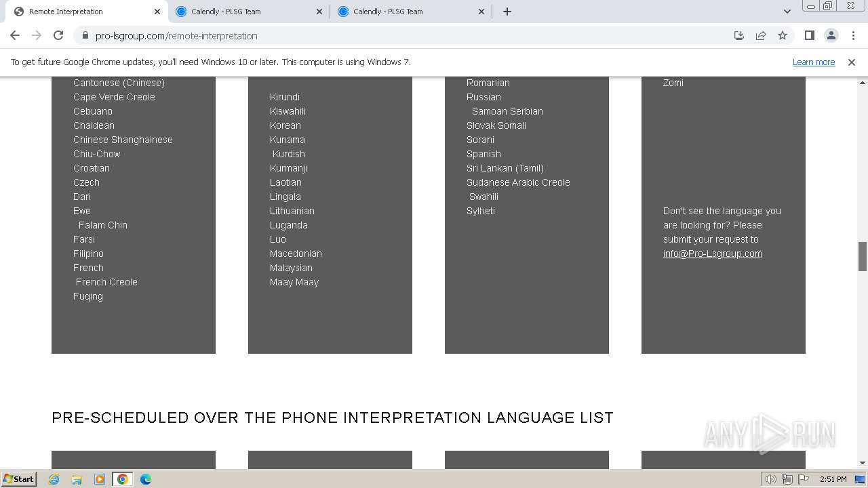Close the first Calendly - PLSG Team tab

click(x=319, y=12)
